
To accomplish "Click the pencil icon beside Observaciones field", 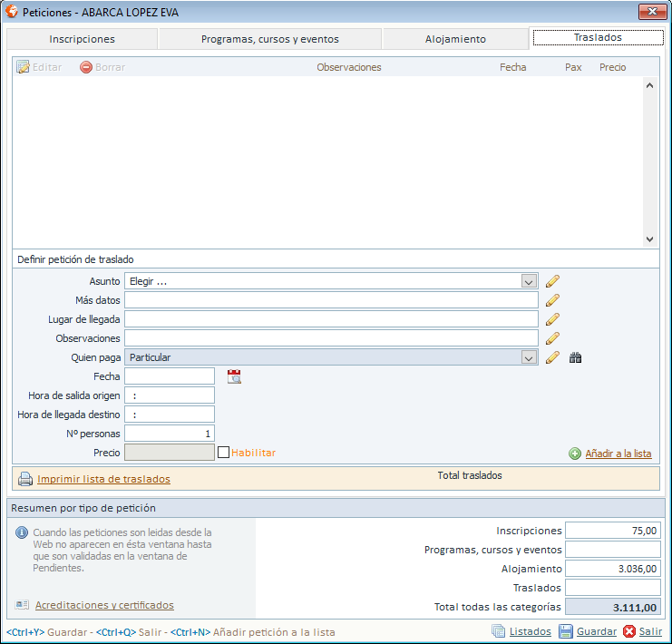I will point(552,338).
